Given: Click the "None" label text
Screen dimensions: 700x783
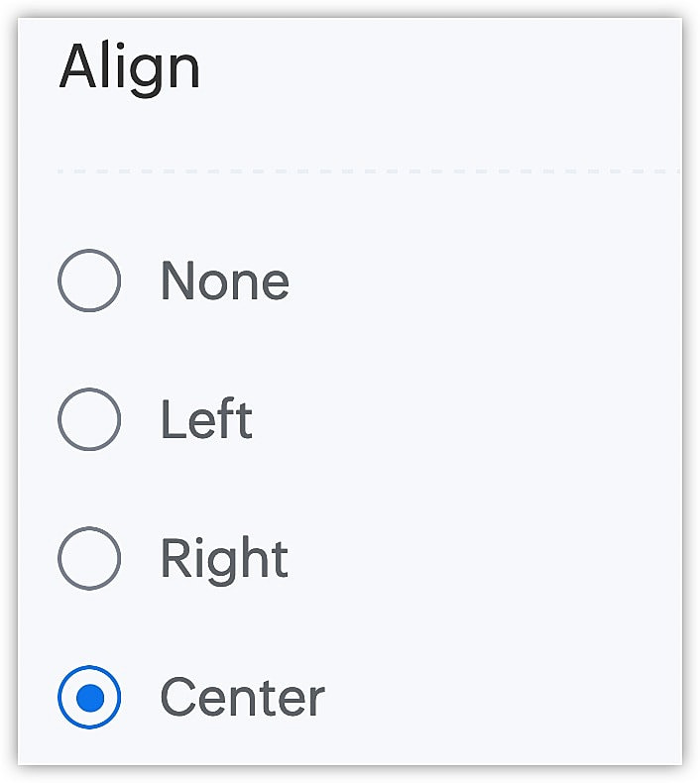Looking at the screenshot, I should 224,281.
